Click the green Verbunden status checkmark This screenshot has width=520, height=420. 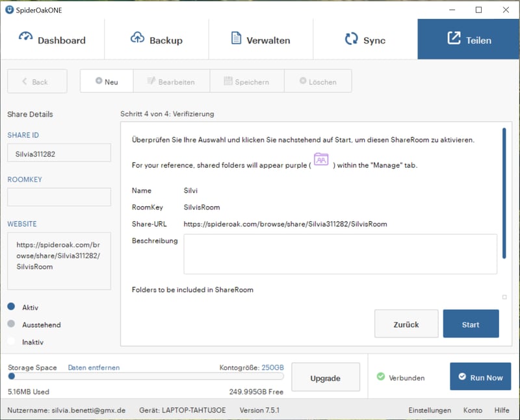(x=381, y=377)
